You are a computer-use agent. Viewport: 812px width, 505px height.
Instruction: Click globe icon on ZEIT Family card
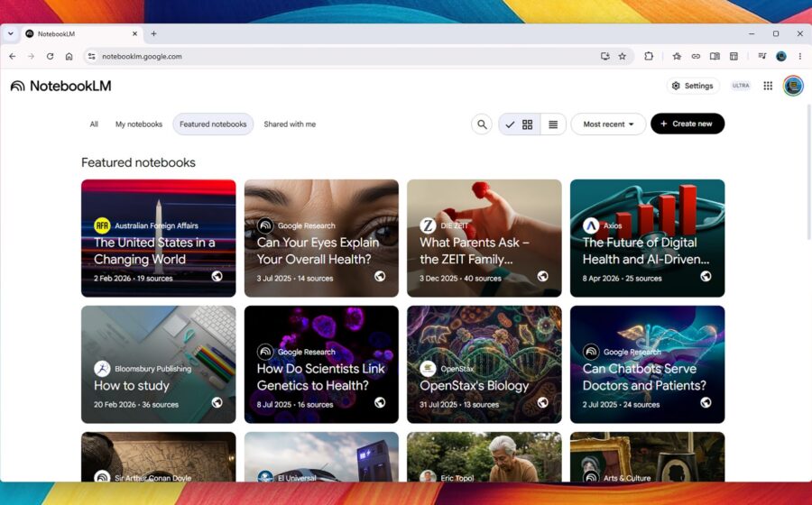coord(543,276)
